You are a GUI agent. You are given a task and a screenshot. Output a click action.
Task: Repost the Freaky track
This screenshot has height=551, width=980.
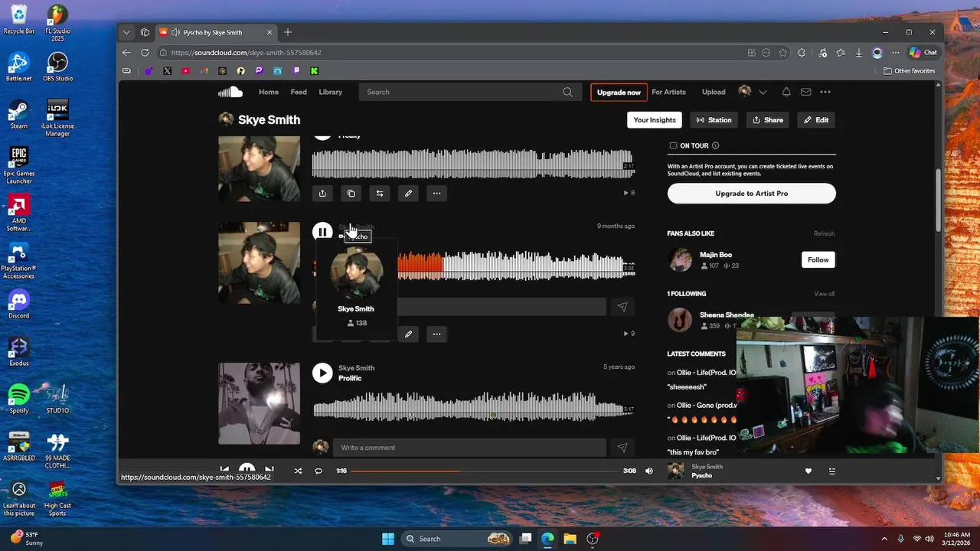379,194
